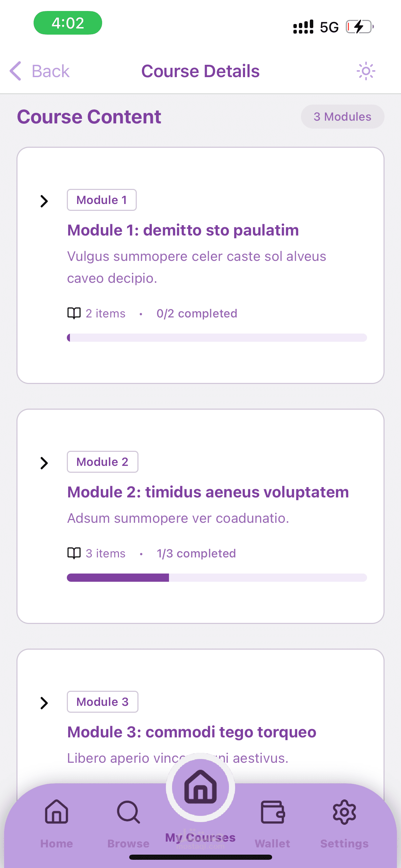
Task: Click Module 1 progress bar
Action: (217, 338)
